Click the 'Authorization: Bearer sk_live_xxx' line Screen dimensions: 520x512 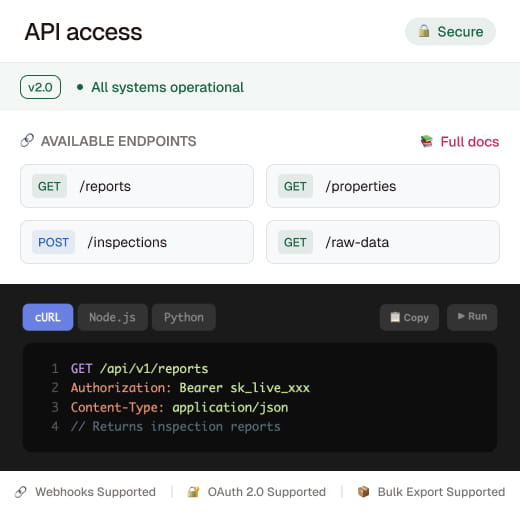point(190,388)
